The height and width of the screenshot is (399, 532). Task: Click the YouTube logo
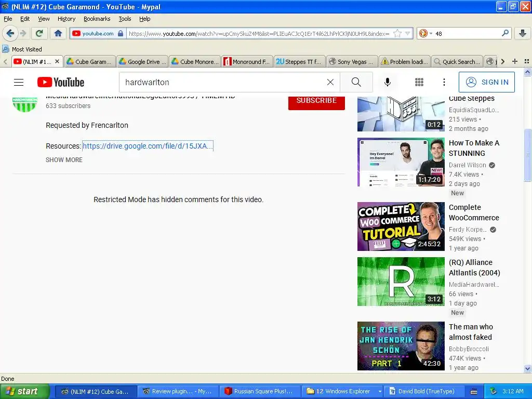61,82
